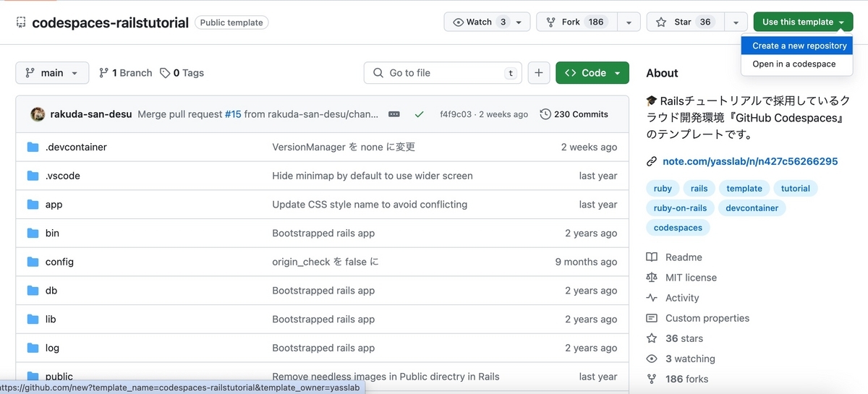The width and height of the screenshot is (868, 394).
Task: Open 'origin_check を false に' commit message
Action: (x=325, y=262)
